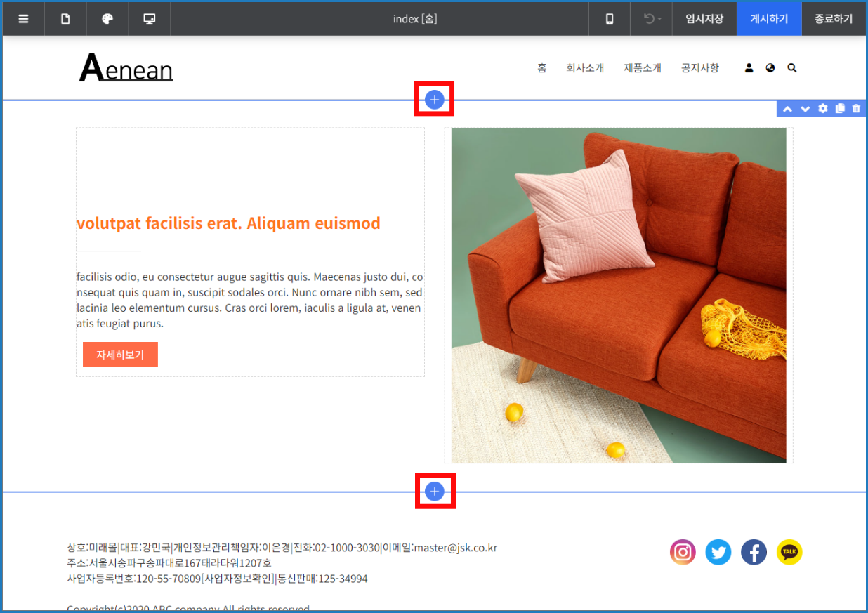The image size is (868, 613).
Task: Switch to mobile preview icon
Action: [x=610, y=19]
